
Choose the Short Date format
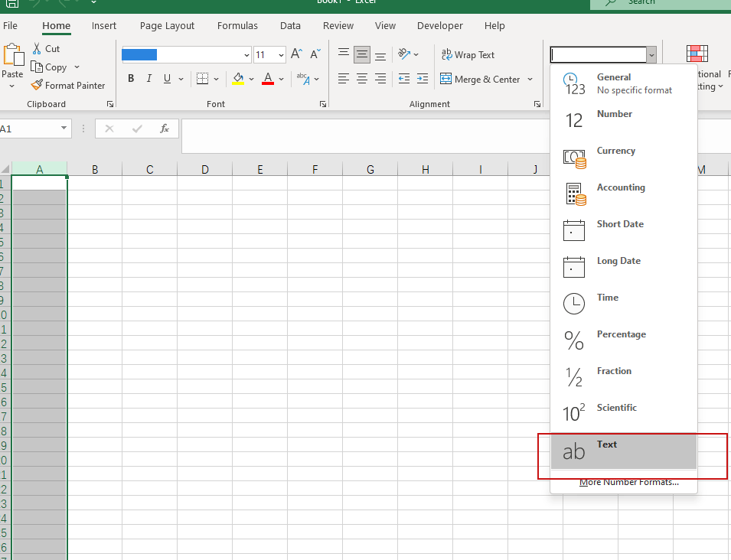coord(624,230)
